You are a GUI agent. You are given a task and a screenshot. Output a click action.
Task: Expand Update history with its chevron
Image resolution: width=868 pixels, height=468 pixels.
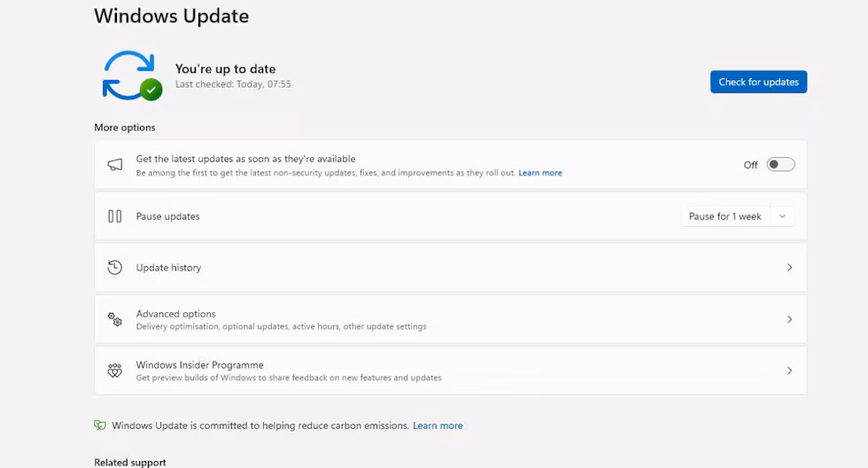(789, 268)
